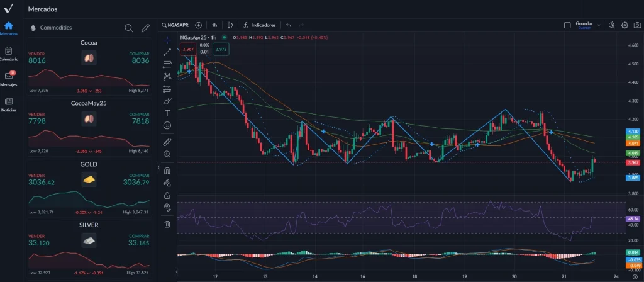The width and height of the screenshot is (644, 282).
Task: Open the Indicadores menu
Action: (x=260, y=25)
